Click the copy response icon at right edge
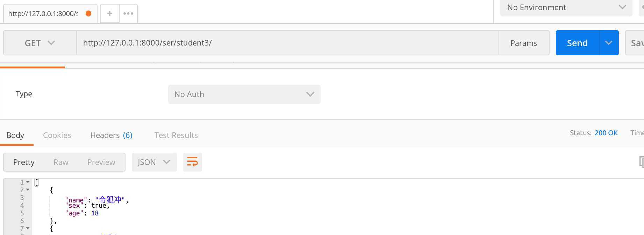 click(x=642, y=161)
